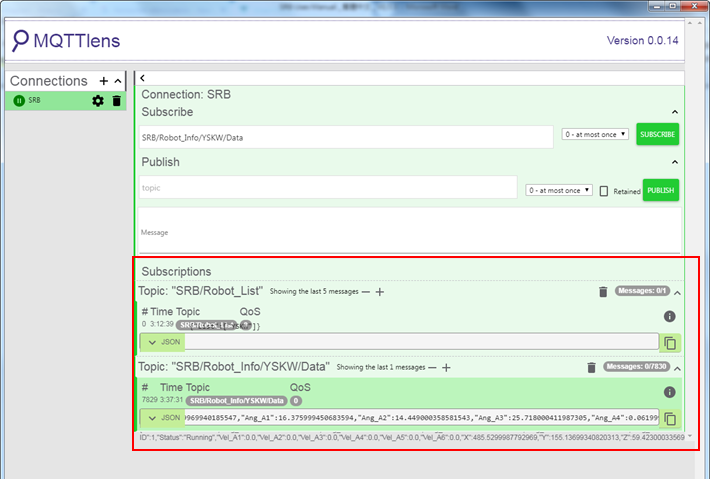Show info for Robot_List message

[x=669, y=316]
